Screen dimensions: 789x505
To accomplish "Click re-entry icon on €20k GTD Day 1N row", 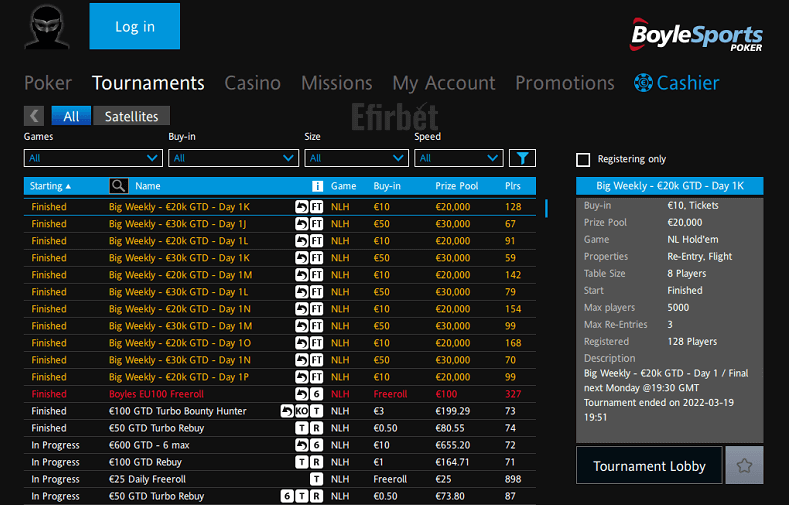I will click(301, 309).
